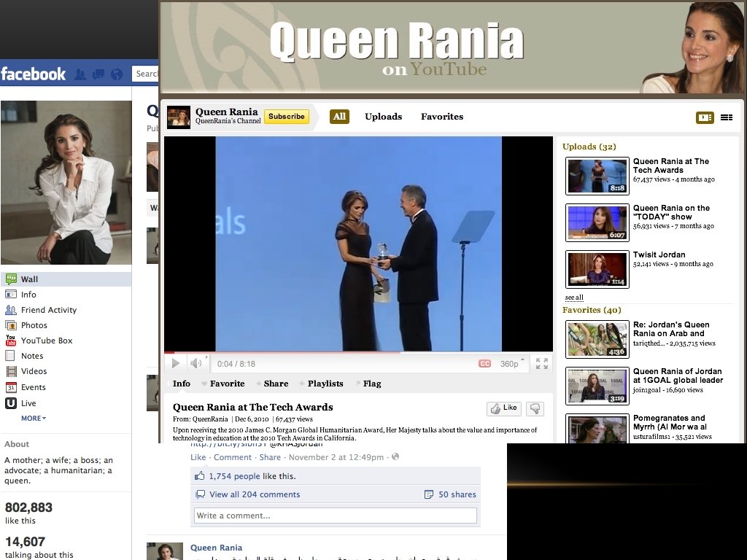Mute the video volume
The image size is (747, 560).
click(196, 363)
